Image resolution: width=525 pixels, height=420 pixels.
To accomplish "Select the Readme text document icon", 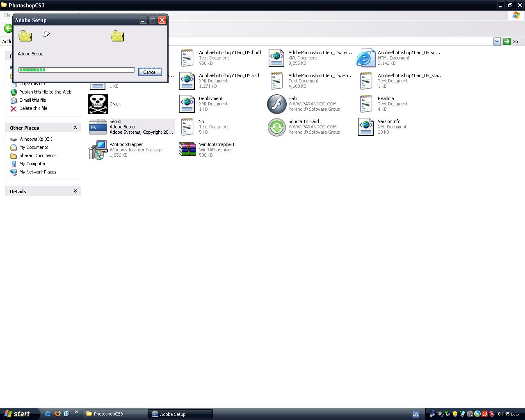I will click(x=366, y=104).
